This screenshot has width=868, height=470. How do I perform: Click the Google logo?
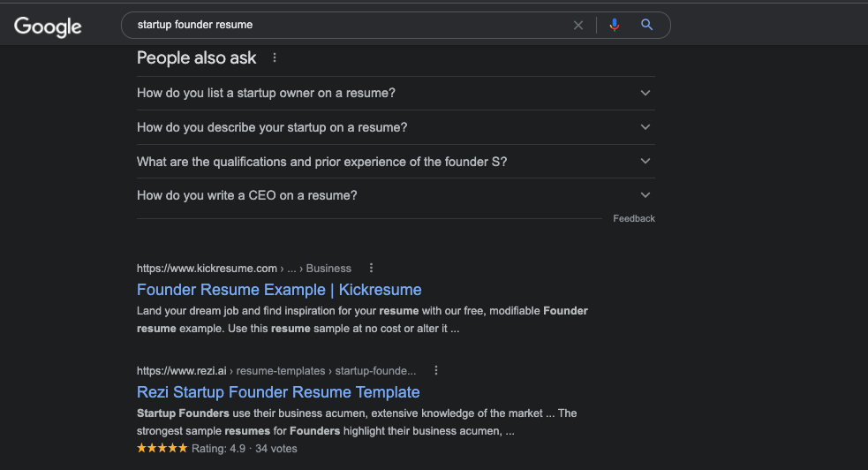(x=48, y=26)
